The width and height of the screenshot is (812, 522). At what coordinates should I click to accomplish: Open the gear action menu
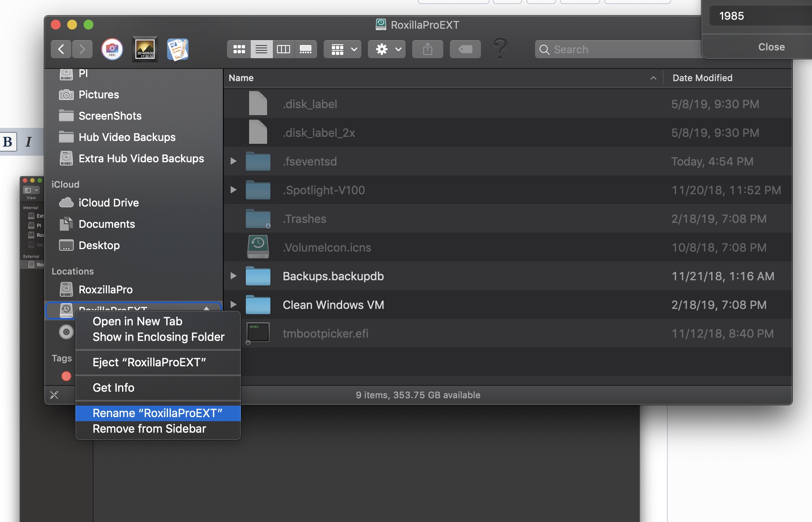click(x=387, y=49)
